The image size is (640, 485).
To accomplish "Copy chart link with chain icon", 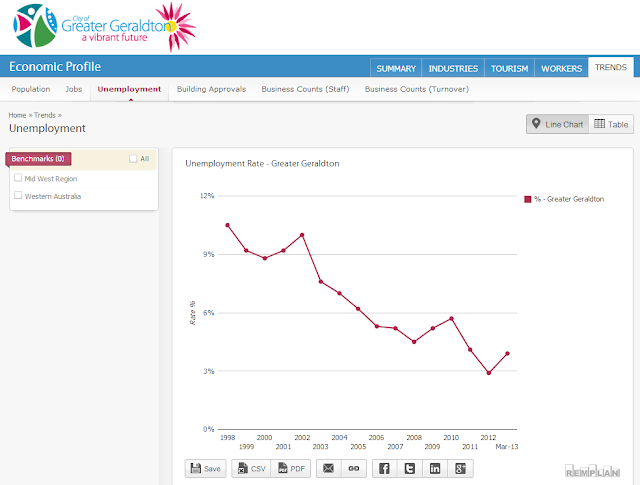I will coord(354,468).
